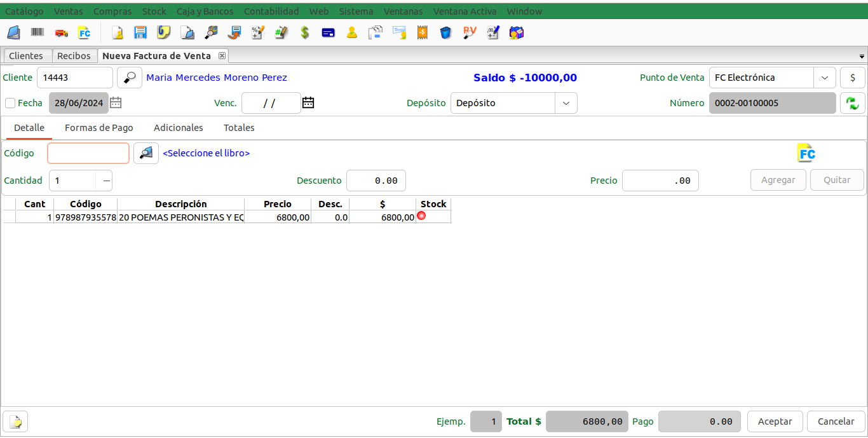Viewport: 868px width, 438px height.
Task: Click the Stock column header
Action: [433, 204]
